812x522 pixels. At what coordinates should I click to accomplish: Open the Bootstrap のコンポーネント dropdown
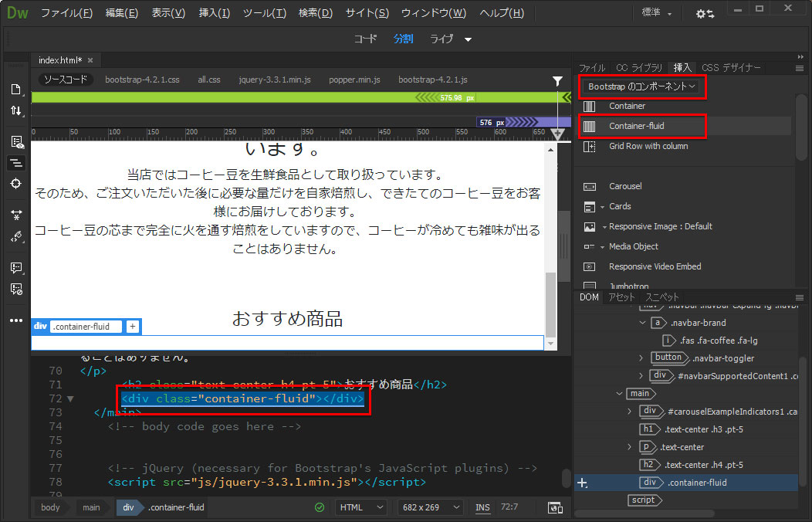[x=641, y=86]
